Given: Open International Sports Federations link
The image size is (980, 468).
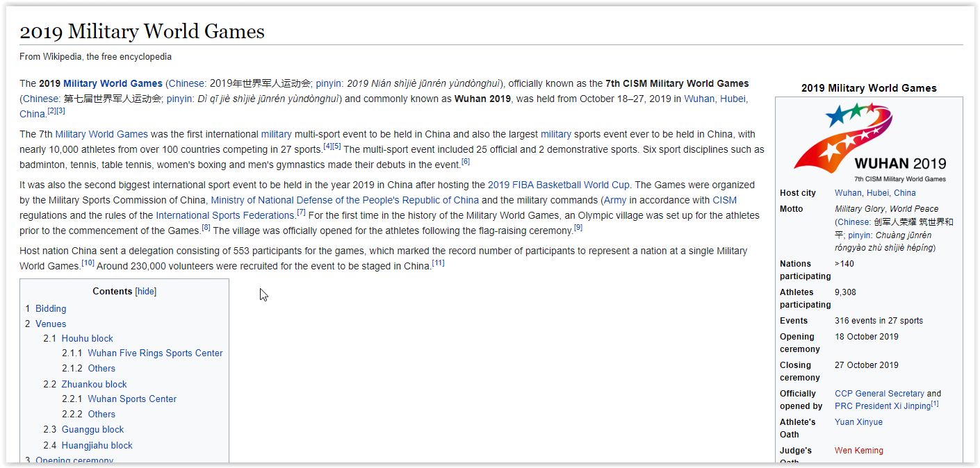Looking at the screenshot, I should pos(225,215).
